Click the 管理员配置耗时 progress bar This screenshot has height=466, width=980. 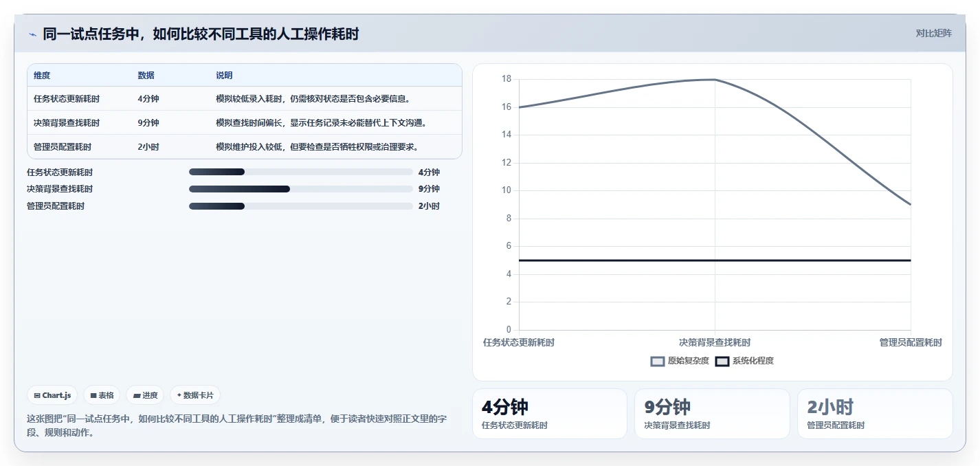pyautogui.click(x=300, y=206)
